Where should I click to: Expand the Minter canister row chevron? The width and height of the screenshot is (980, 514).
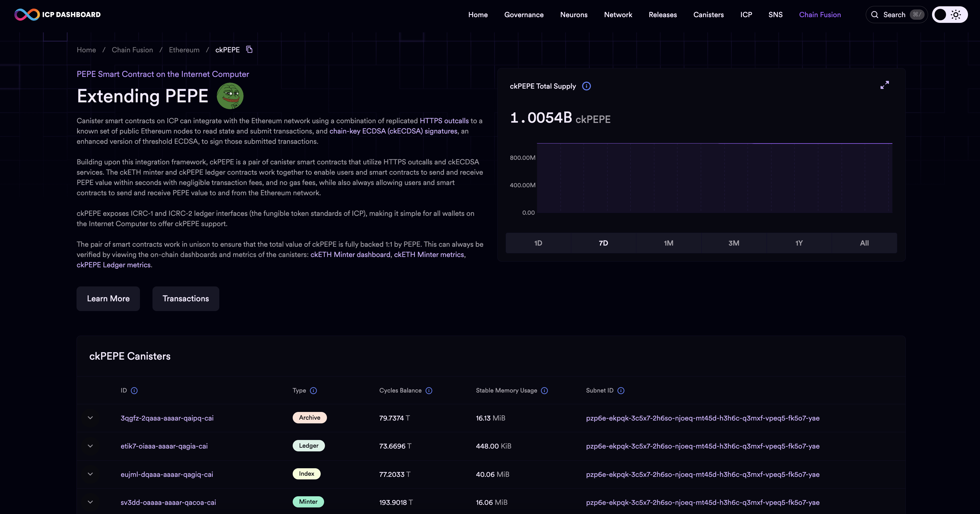[x=90, y=502]
